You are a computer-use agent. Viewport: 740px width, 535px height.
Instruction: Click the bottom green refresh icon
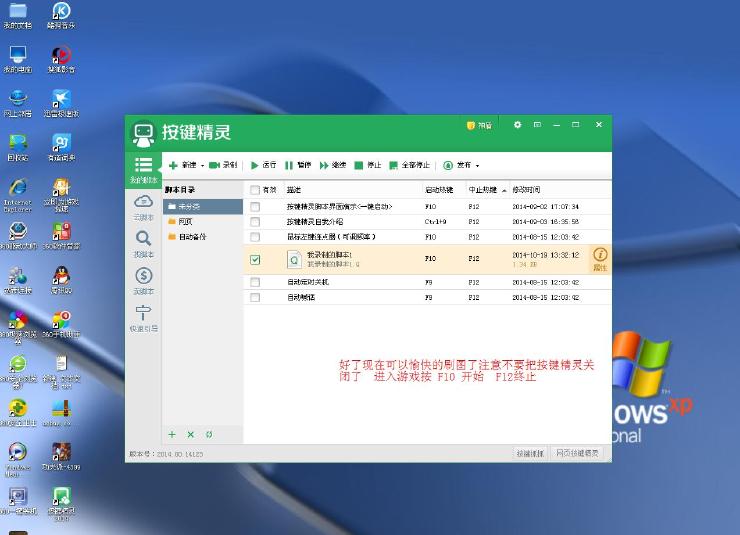[209, 434]
